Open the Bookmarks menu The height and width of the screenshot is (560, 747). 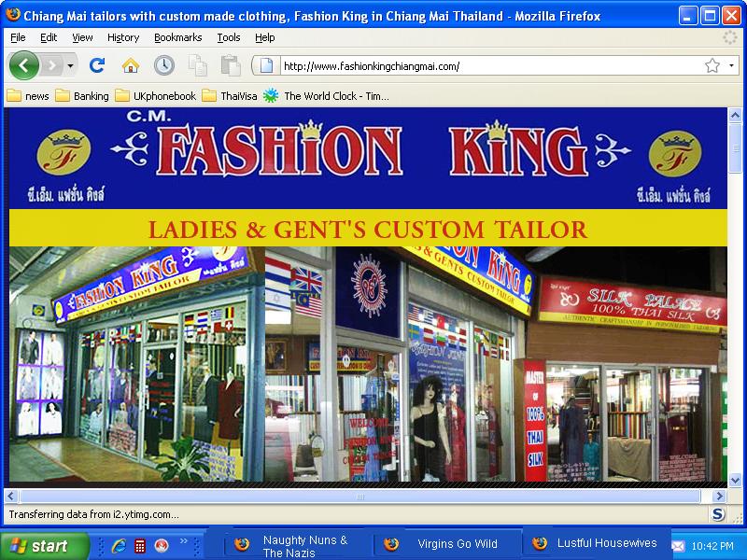click(178, 37)
